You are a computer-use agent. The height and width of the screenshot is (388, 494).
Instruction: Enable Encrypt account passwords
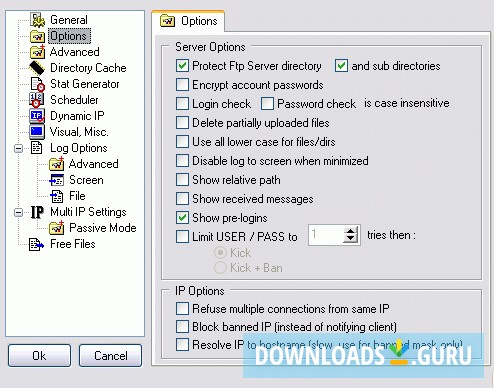[x=182, y=85]
